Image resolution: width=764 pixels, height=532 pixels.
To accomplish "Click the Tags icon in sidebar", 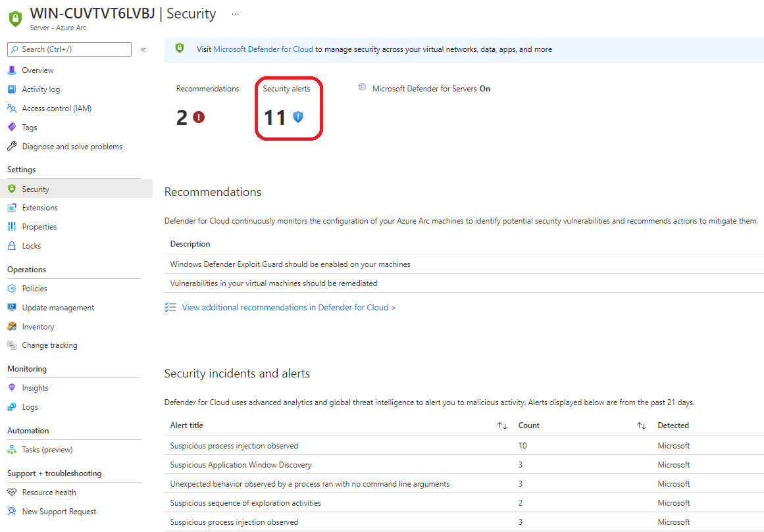I will 12,128.
